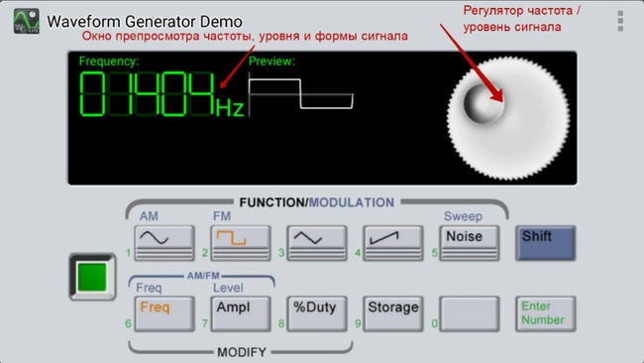Click the Enter Number button
Screen dimensions: 644x363
(546, 314)
